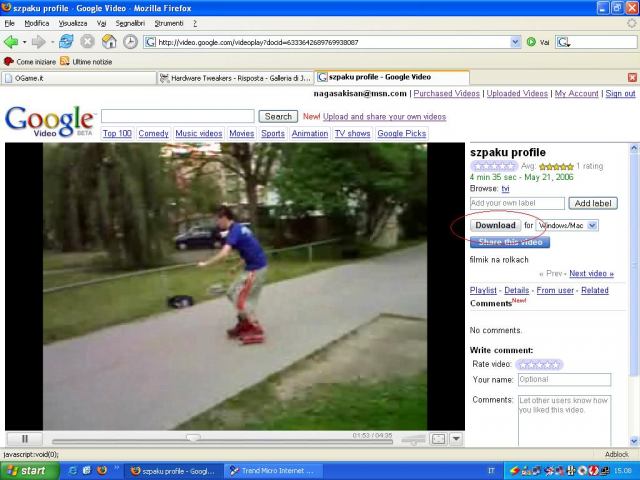This screenshot has width=640, height=480.
Task: Adjust the video player volume slider
Action: click(414, 440)
